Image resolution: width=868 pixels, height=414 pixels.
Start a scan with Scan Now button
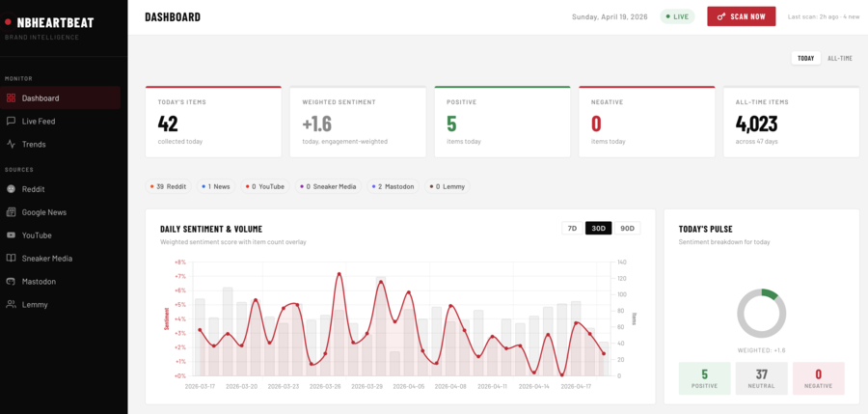[742, 16]
